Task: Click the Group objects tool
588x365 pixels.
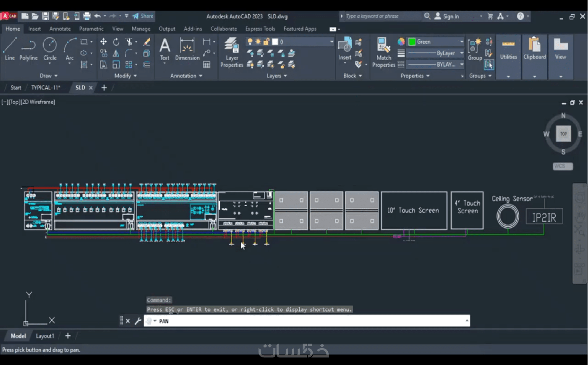Action: (475, 49)
